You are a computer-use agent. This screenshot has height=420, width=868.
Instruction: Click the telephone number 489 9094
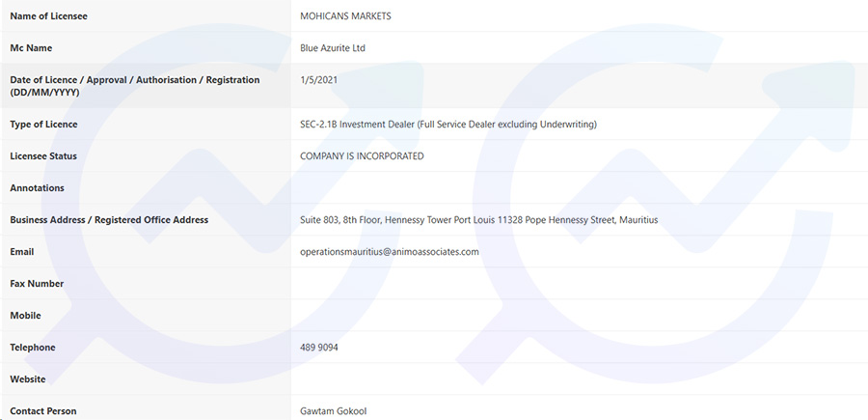click(319, 348)
